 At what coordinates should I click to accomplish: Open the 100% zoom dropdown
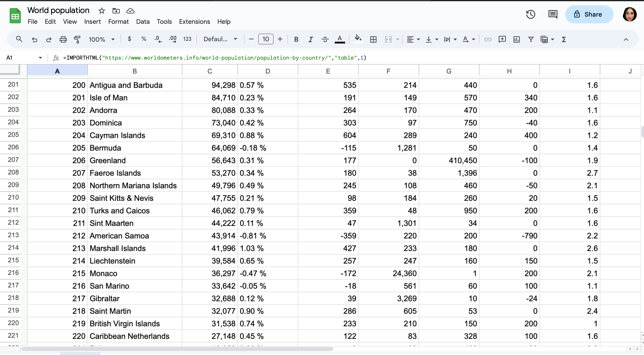tap(102, 39)
